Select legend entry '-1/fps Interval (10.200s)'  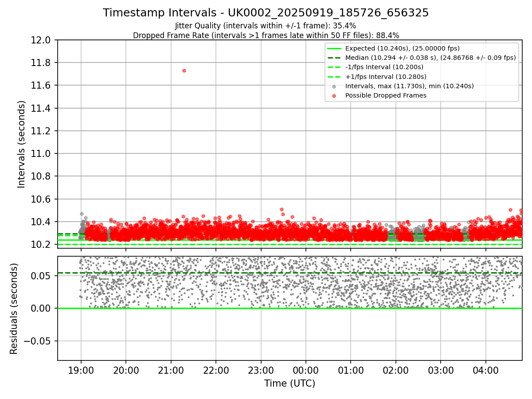(x=384, y=67)
